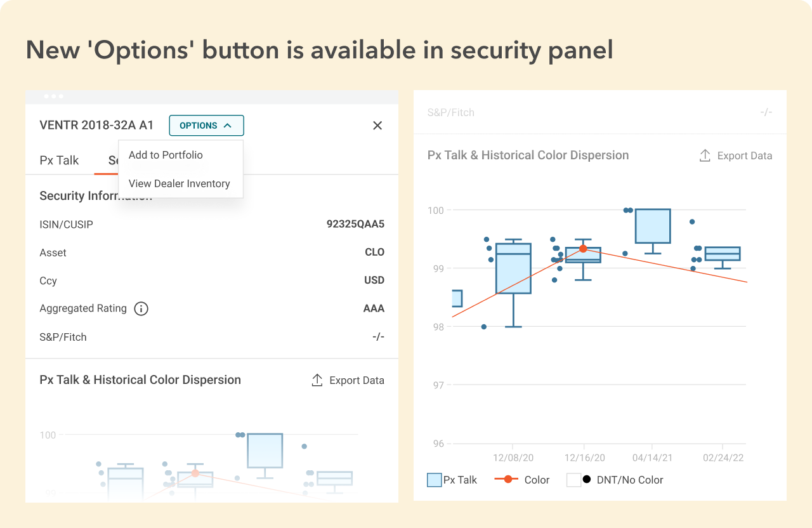This screenshot has height=528, width=812.
Task: Click Export Data text in right panel
Action: (745, 155)
